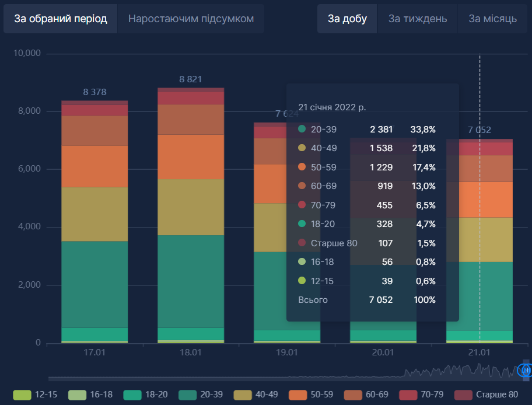Select 'За добу' period button

(347, 19)
